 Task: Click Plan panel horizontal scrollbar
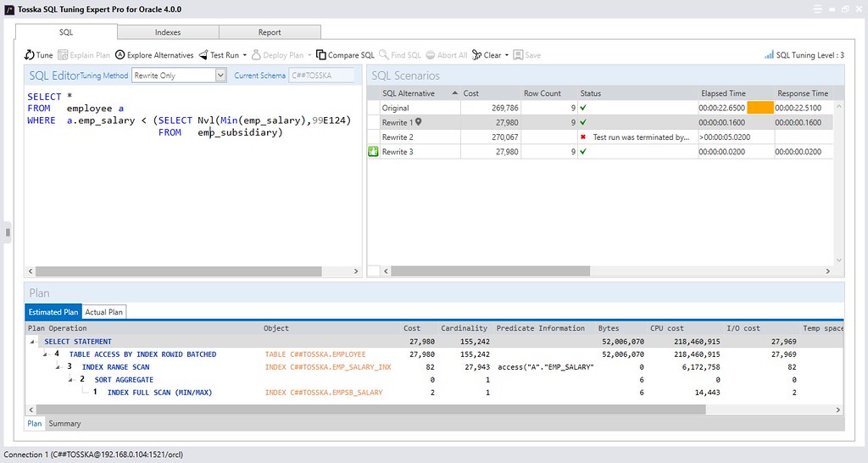click(371, 410)
